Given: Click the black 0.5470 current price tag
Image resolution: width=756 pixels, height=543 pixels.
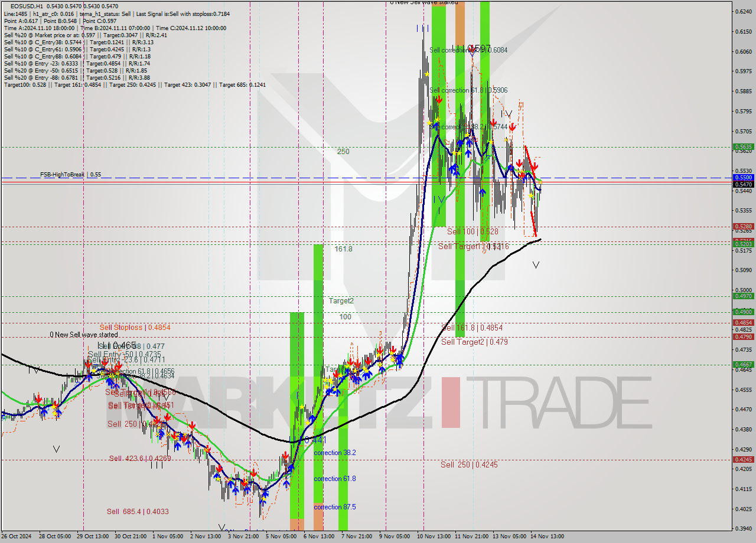Looking at the screenshot, I should click(743, 184).
